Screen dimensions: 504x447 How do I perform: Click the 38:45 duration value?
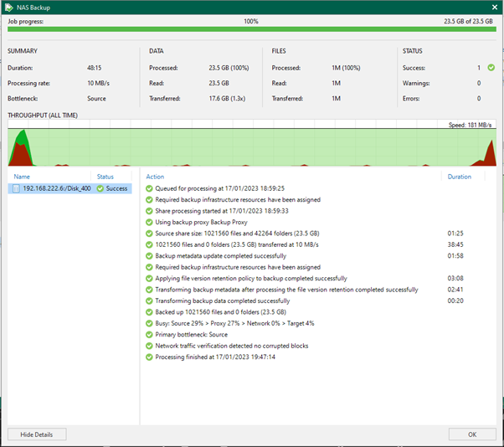(455, 244)
